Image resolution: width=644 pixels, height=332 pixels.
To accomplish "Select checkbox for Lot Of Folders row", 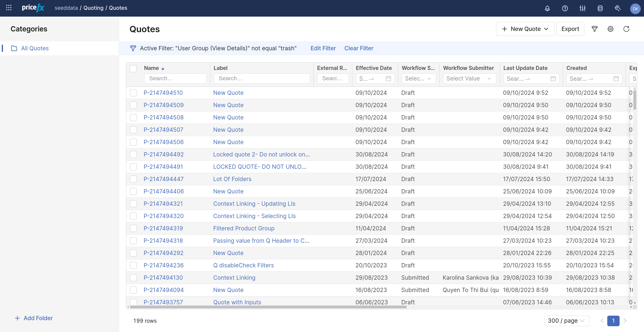I will coord(133,179).
